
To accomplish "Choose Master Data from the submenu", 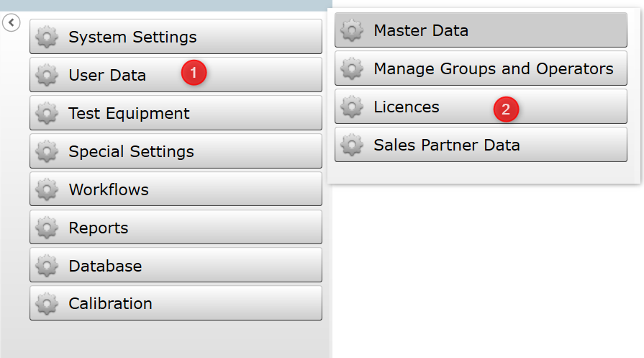I will coord(481,30).
